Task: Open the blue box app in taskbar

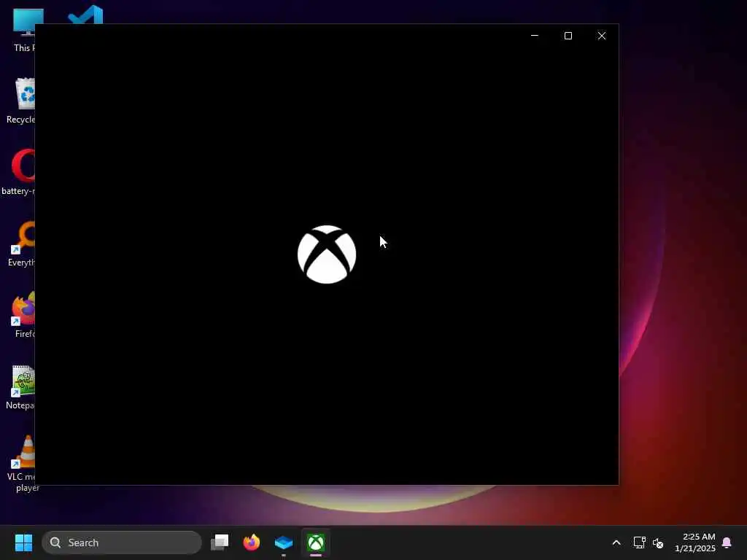Action: tap(284, 542)
